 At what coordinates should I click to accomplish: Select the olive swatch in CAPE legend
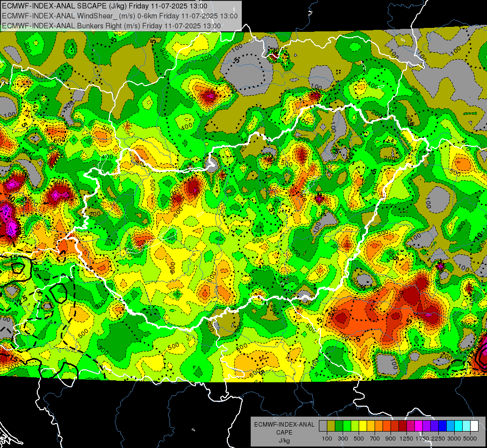point(331,426)
